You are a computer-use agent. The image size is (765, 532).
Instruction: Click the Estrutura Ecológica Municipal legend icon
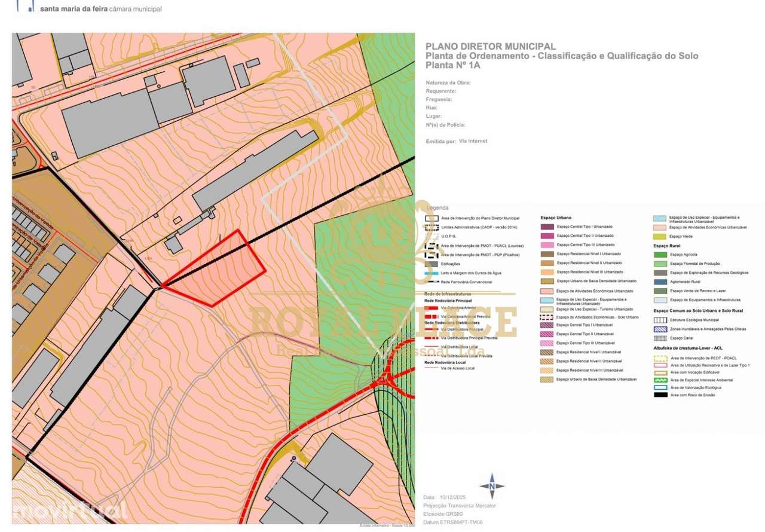[x=659, y=320]
